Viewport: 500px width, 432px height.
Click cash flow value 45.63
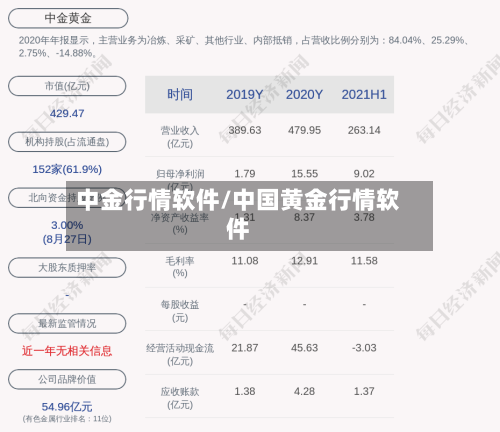click(304, 348)
